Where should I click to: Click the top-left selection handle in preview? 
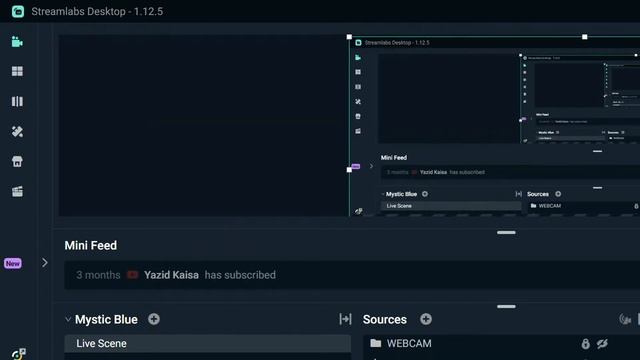(x=349, y=37)
